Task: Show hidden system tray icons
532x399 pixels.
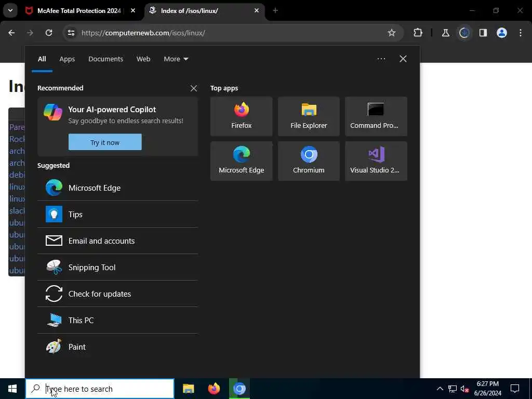Action: click(440, 389)
